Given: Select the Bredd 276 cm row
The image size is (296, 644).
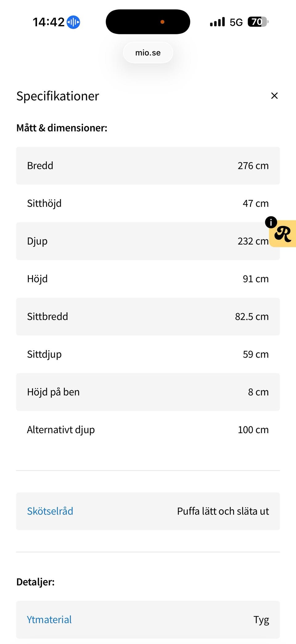Looking at the screenshot, I should click(148, 166).
